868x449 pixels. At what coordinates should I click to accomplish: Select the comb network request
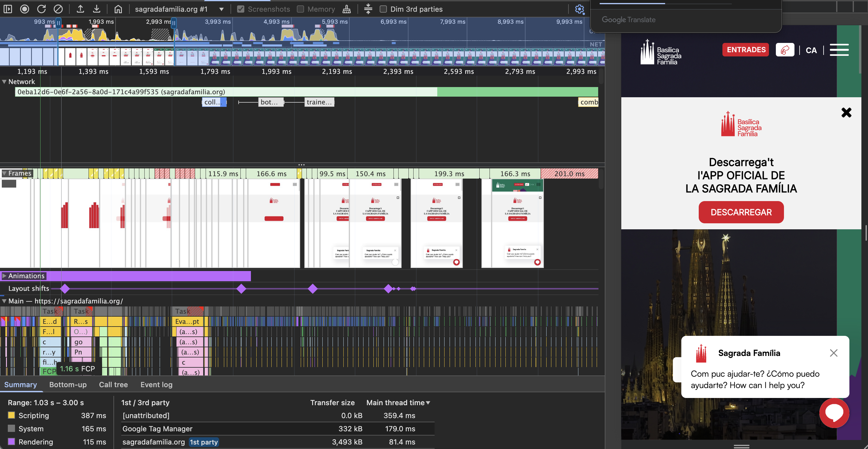point(588,102)
